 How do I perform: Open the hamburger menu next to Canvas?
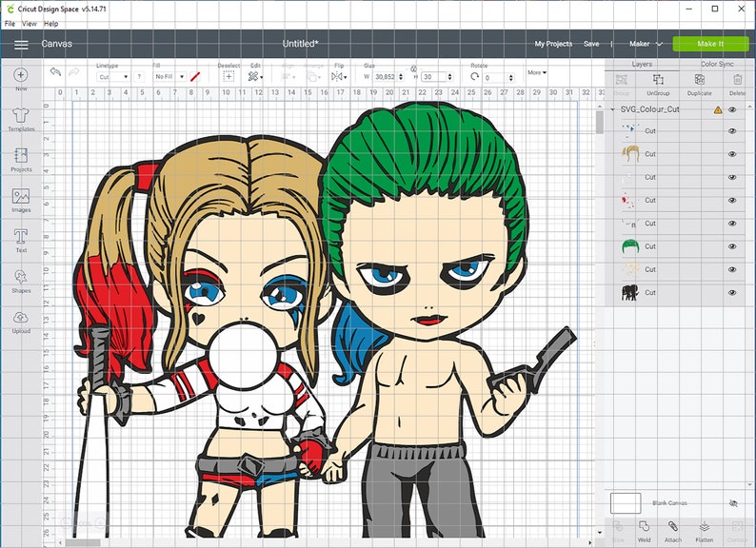[21, 45]
